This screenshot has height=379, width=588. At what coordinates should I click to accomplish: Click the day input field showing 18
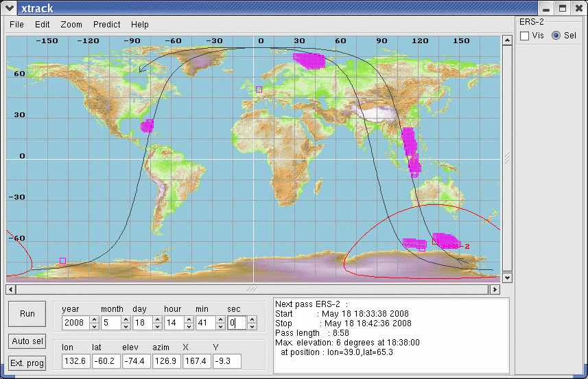143,323
